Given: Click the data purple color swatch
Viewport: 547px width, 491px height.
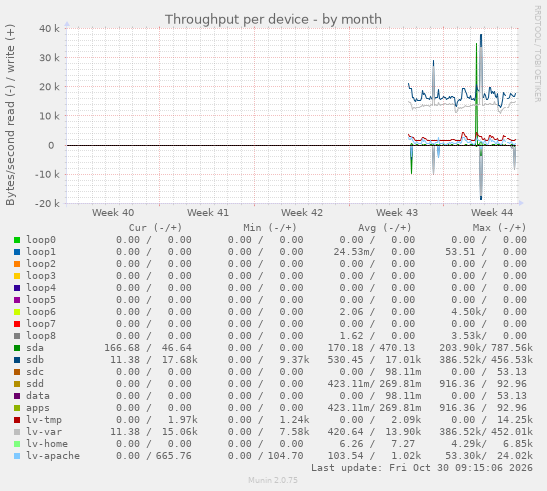Looking at the screenshot, I should [x=17, y=396].
